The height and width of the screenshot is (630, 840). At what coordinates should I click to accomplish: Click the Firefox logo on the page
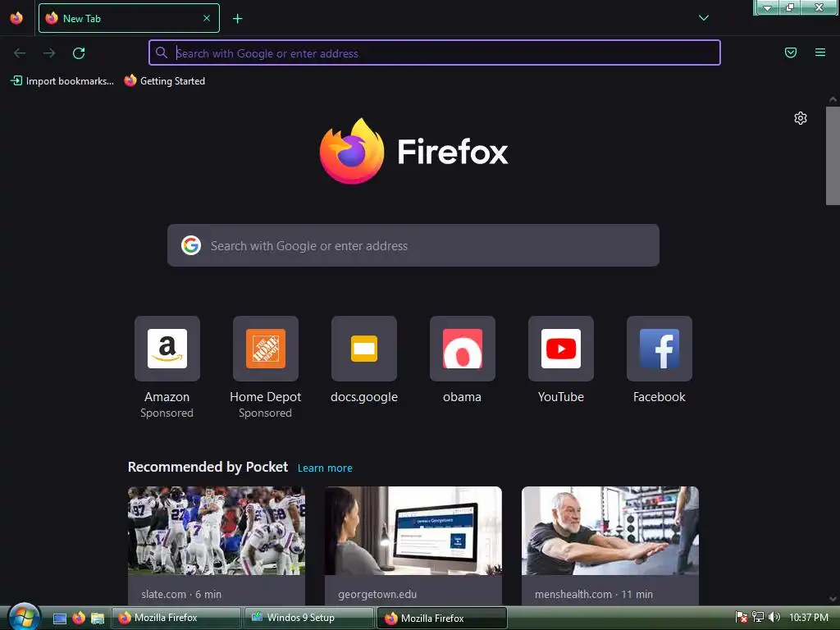click(x=413, y=151)
